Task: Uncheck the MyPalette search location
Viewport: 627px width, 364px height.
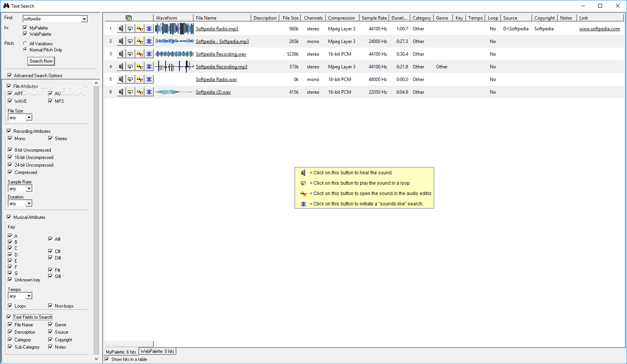Action: tap(25, 28)
